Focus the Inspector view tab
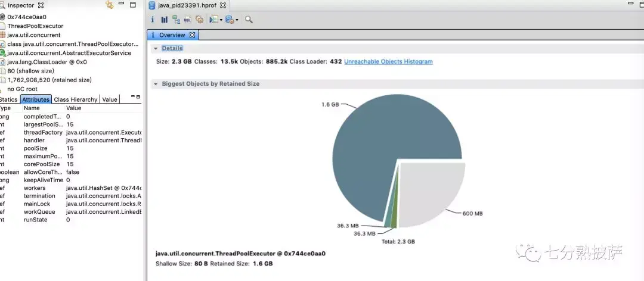The height and width of the screenshot is (281, 644). point(20,5)
